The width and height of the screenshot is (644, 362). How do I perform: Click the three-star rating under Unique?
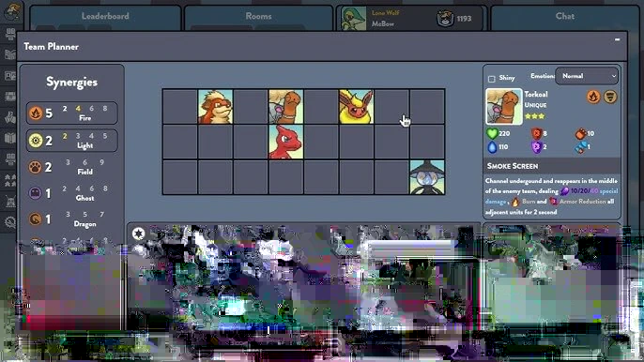pyautogui.click(x=535, y=116)
